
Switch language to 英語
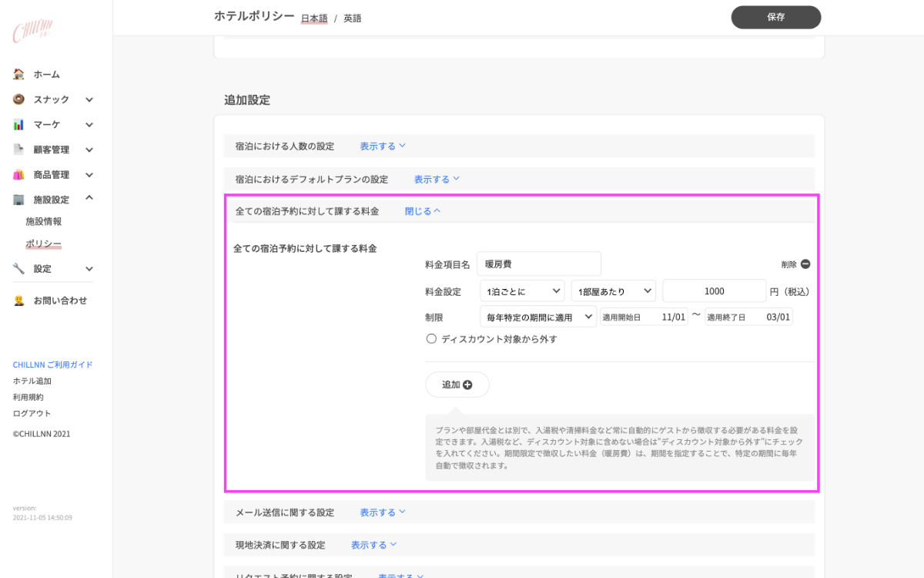(352, 18)
